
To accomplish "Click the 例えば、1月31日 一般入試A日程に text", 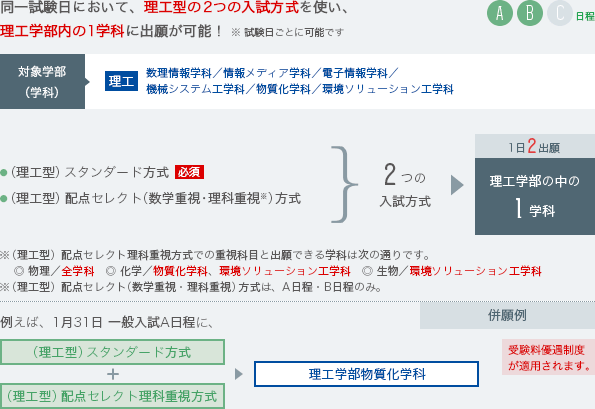I will click(108, 322).
